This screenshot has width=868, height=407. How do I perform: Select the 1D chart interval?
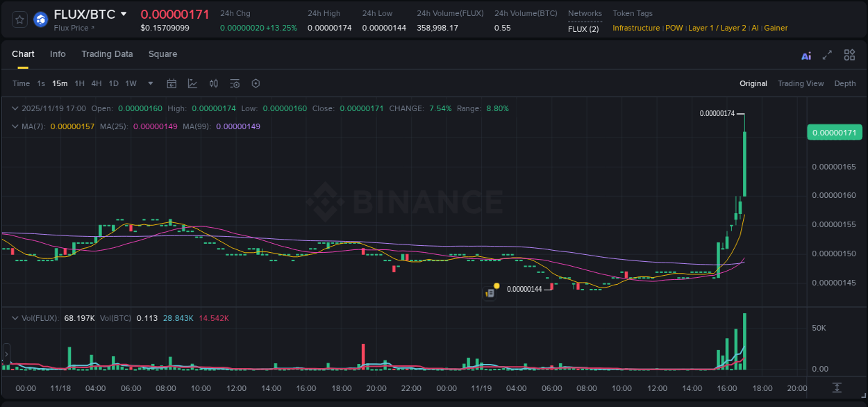click(x=113, y=83)
